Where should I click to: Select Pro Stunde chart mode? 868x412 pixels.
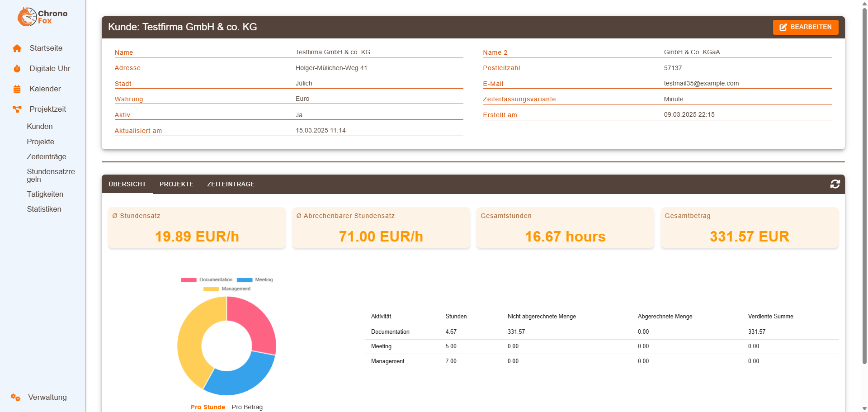(x=208, y=407)
